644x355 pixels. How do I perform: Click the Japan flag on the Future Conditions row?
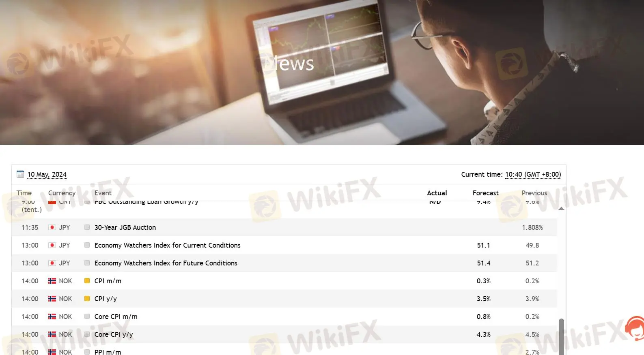[x=52, y=263]
